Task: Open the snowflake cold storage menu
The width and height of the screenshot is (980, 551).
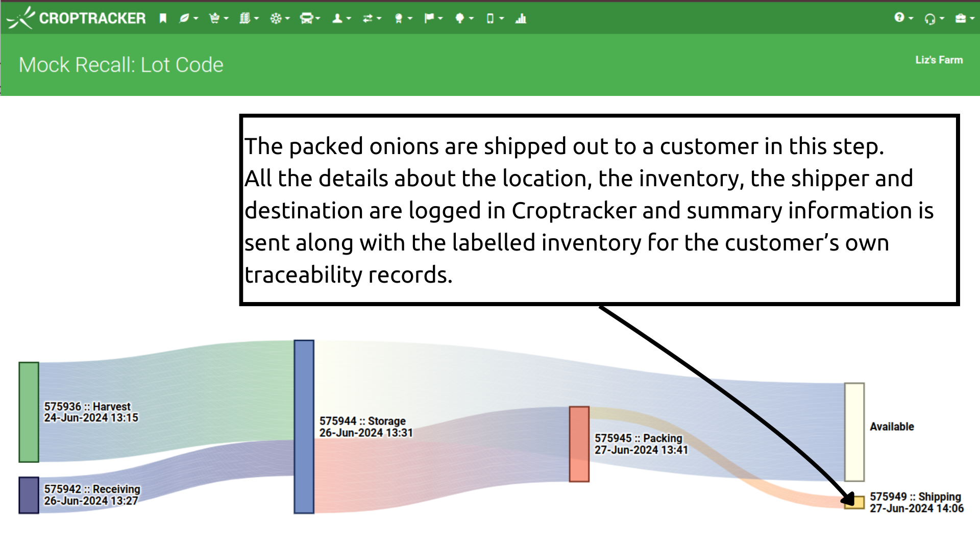Action: (x=280, y=18)
